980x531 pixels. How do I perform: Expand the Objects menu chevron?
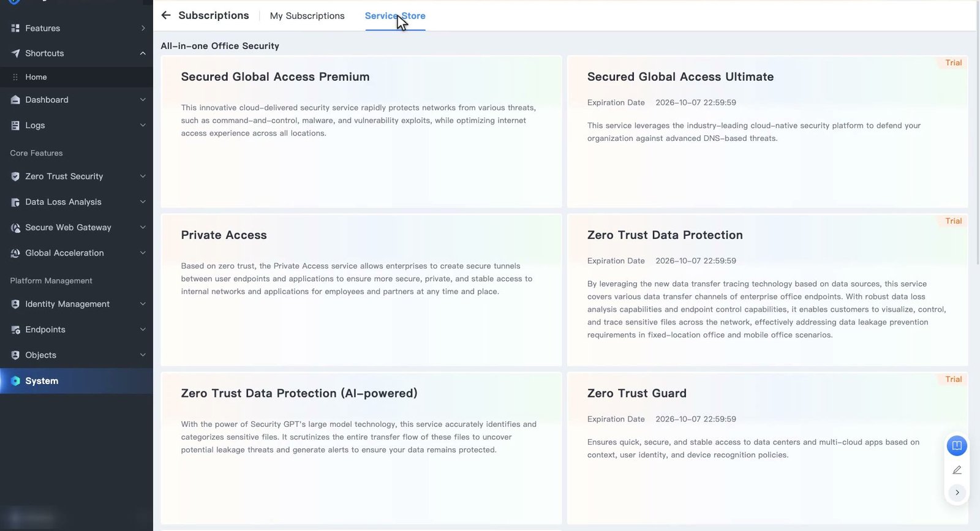143,355
